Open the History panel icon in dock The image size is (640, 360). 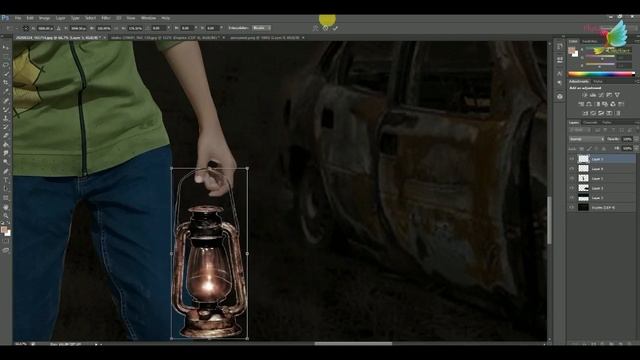560,47
